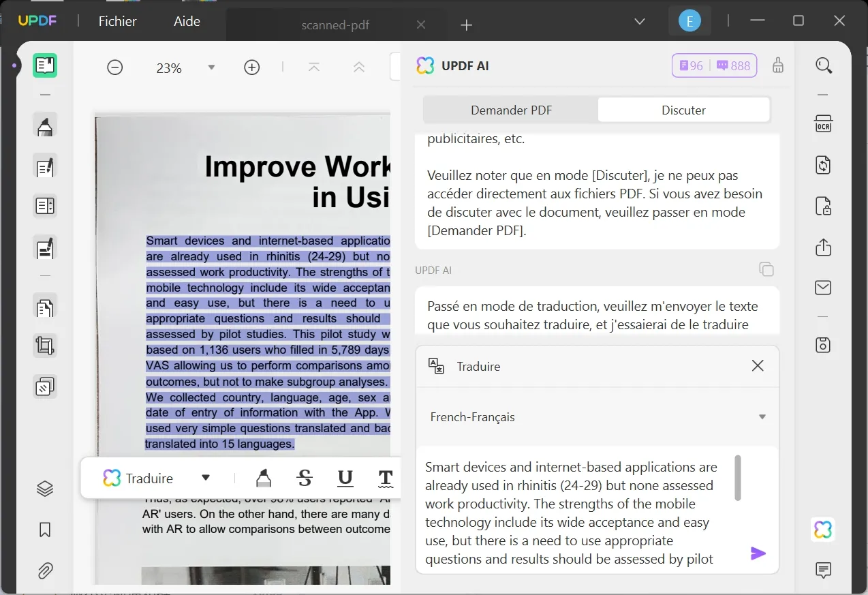Close the Traduire translation panel
This screenshot has height=595, width=868.
pyautogui.click(x=758, y=366)
